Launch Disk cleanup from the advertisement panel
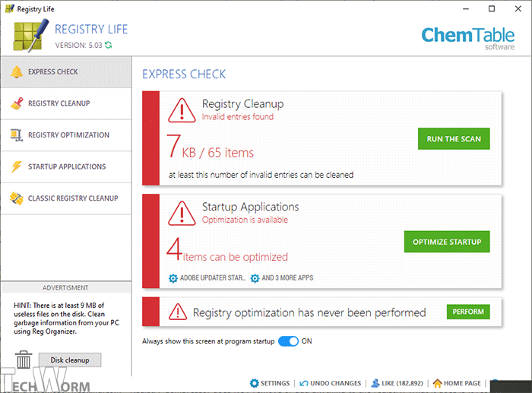532x393 pixels. point(69,360)
